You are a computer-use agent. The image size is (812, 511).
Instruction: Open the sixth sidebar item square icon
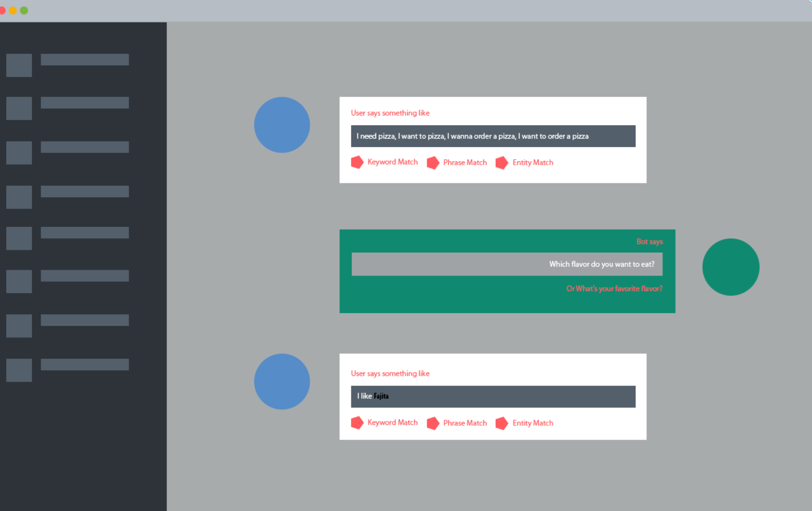tap(19, 282)
